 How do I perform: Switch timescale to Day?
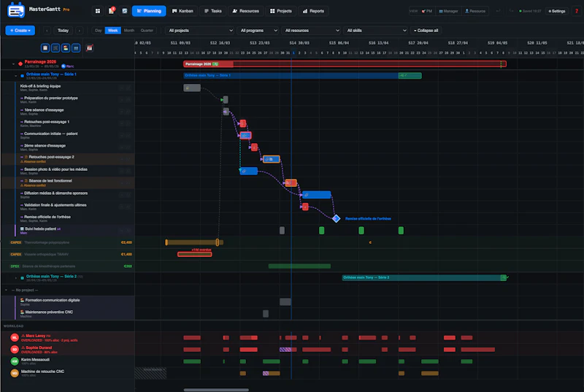click(x=99, y=31)
